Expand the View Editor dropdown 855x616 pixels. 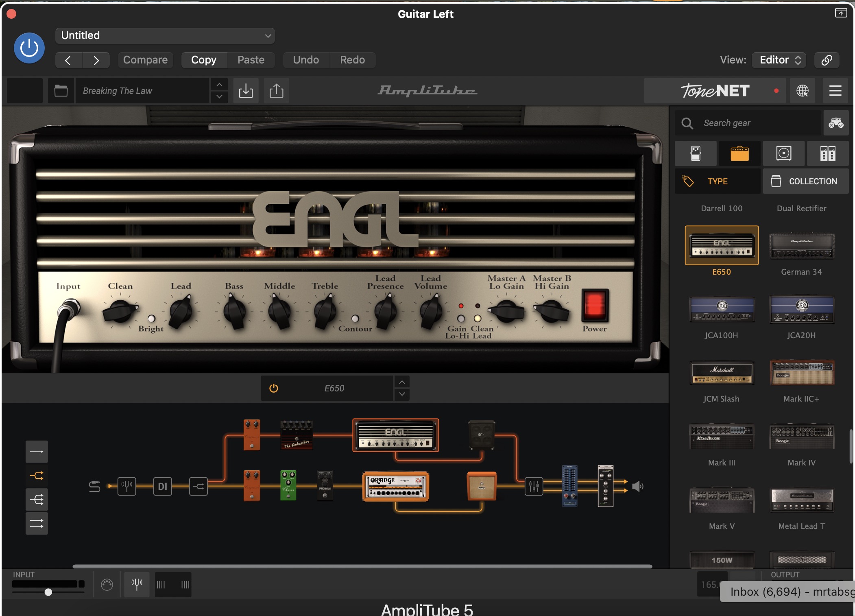tap(780, 60)
